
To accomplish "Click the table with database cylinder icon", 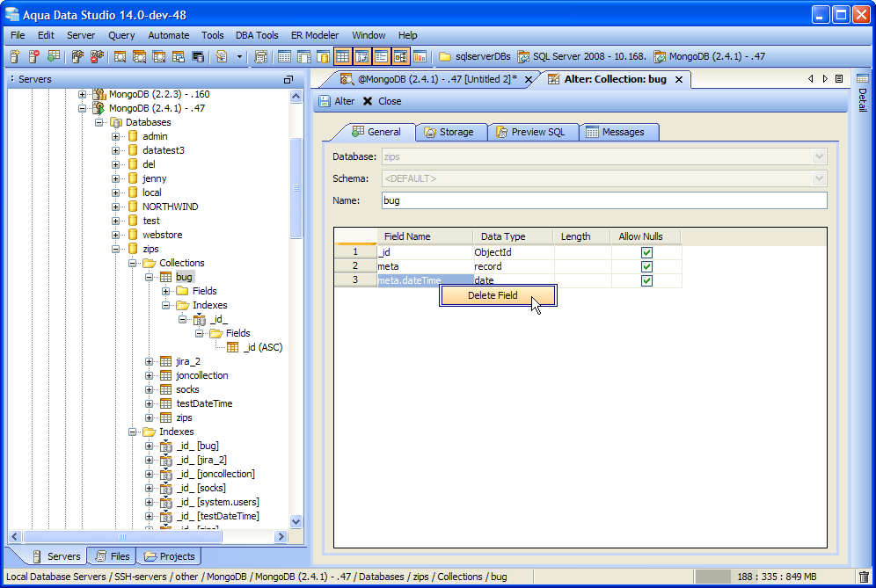I will click(324, 56).
